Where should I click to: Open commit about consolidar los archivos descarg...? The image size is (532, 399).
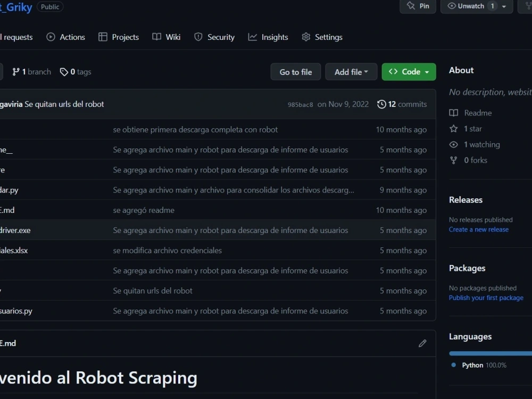pos(234,190)
